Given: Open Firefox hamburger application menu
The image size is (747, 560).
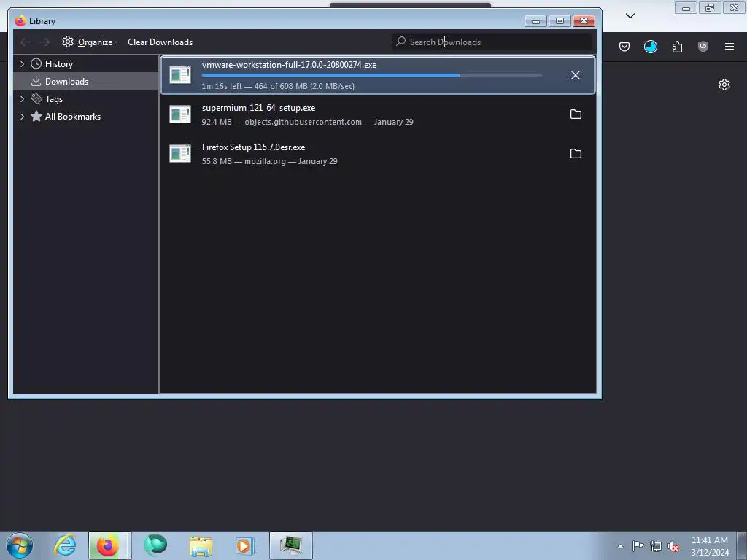Looking at the screenshot, I should coord(729,47).
